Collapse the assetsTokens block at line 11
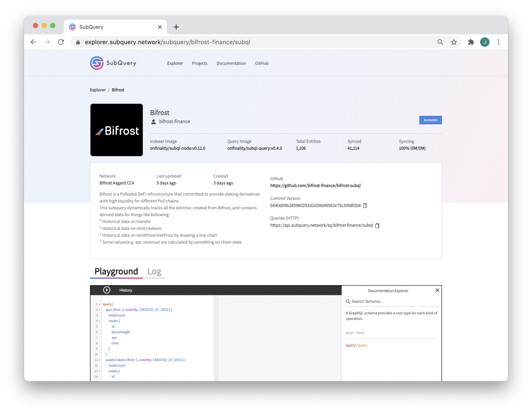532x413 pixels. [100, 360]
